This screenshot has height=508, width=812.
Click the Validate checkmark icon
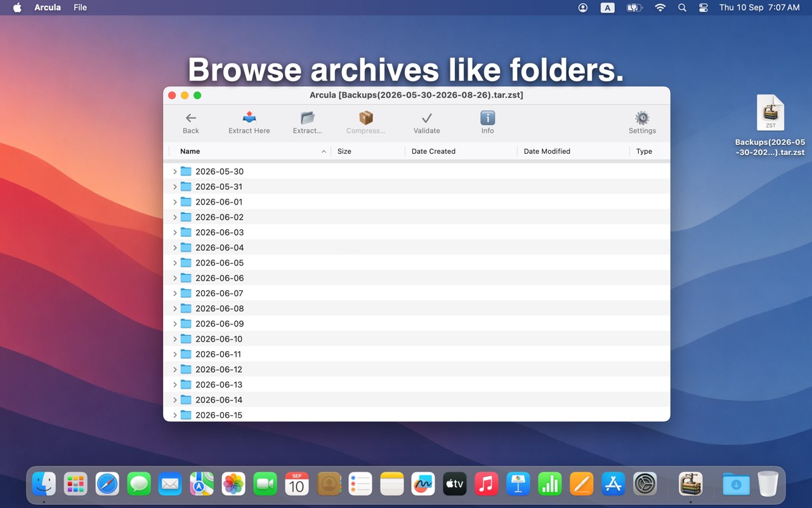427,118
